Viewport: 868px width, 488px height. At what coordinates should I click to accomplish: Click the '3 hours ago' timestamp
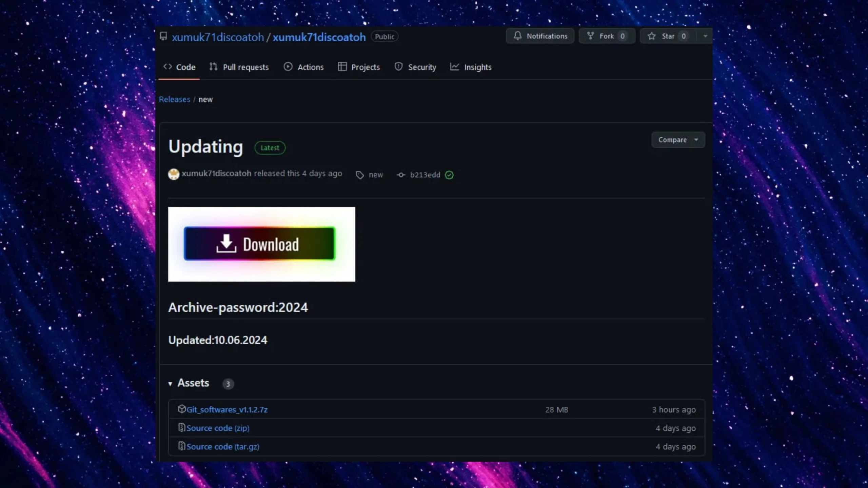pyautogui.click(x=674, y=409)
